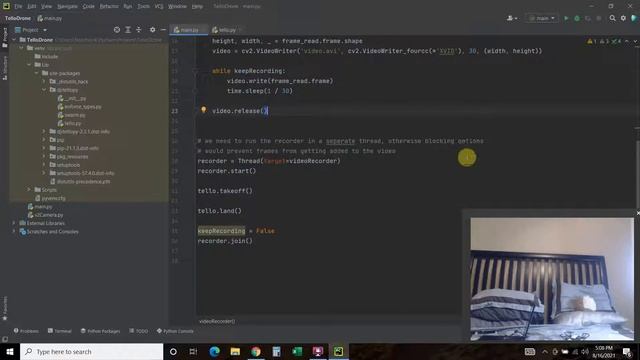
Task: Collapse the Lib folder
Action: click(x=29, y=65)
